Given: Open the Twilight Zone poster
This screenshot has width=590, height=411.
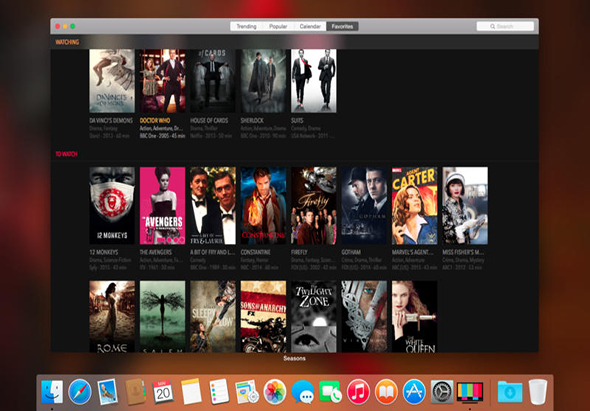Looking at the screenshot, I should pyautogui.click(x=314, y=317).
